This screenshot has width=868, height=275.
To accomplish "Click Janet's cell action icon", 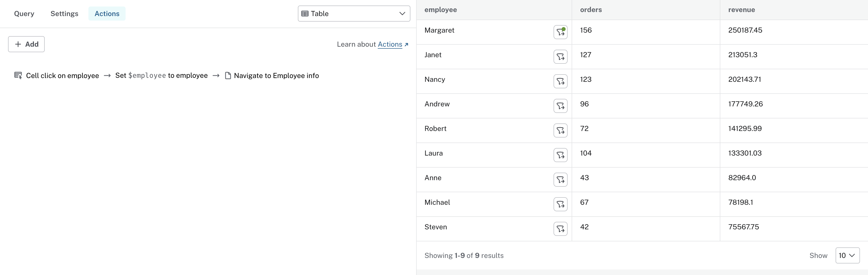I will [560, 57].
